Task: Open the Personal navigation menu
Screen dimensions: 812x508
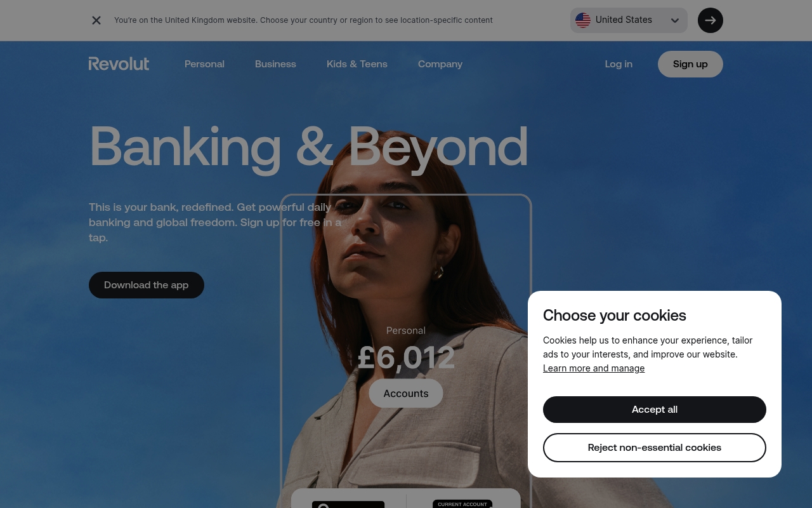Action: (204, 64)
